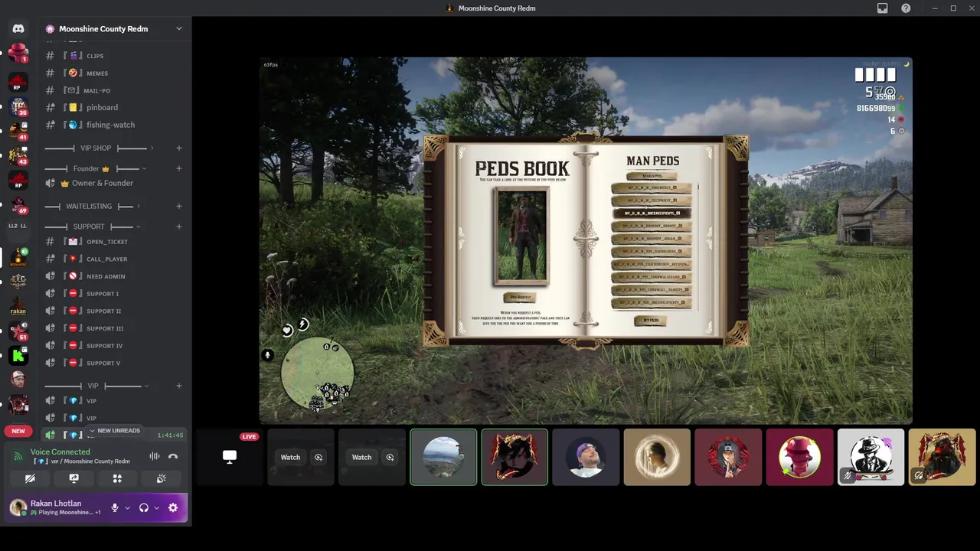Open Discord inbox icon in title bar
The height and width of the screenshot is (551, 980).
(882, 8)
